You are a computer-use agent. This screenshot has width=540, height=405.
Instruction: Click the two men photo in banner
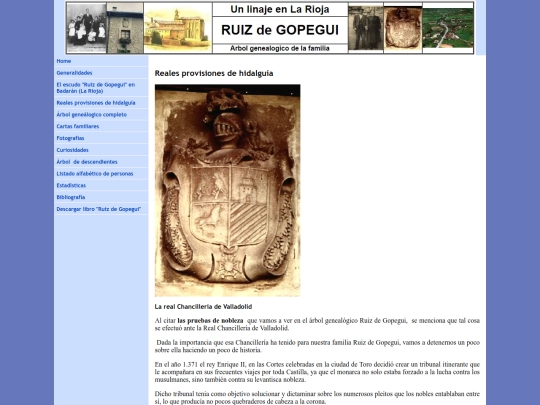click(x=366, y=28)
